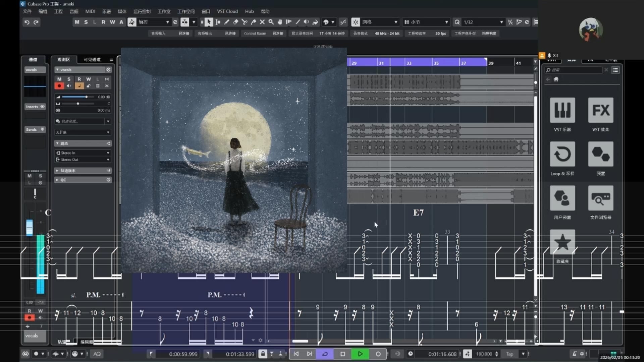Toggle the track lock button on vocals
This screenshot has height=362, width=644.
[89, 86]
